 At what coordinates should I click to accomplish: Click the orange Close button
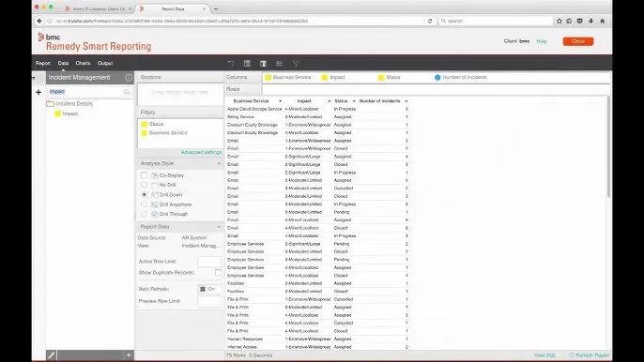(x=578, y=41)
